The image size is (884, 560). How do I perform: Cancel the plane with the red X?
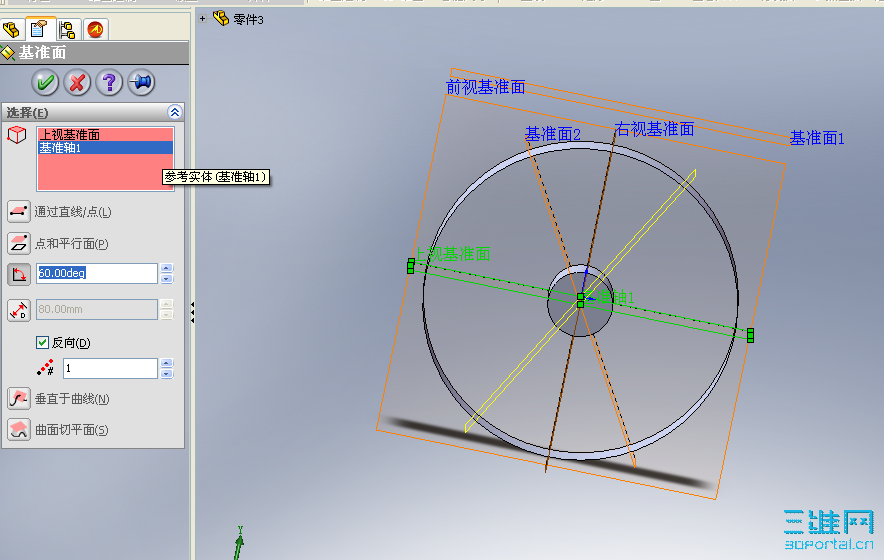coord(77,83)
